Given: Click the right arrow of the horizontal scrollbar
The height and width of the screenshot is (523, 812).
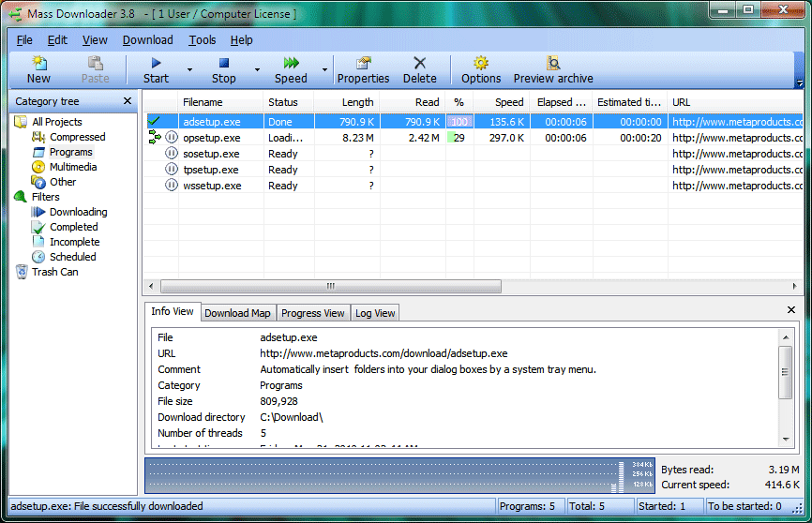Looking at the screenshot, I should [x=794, y=286].
